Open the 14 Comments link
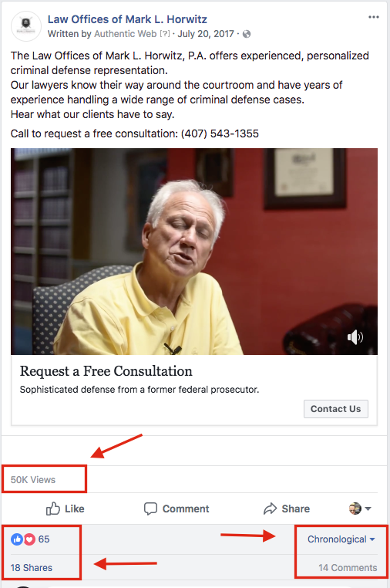 (348, 568)
